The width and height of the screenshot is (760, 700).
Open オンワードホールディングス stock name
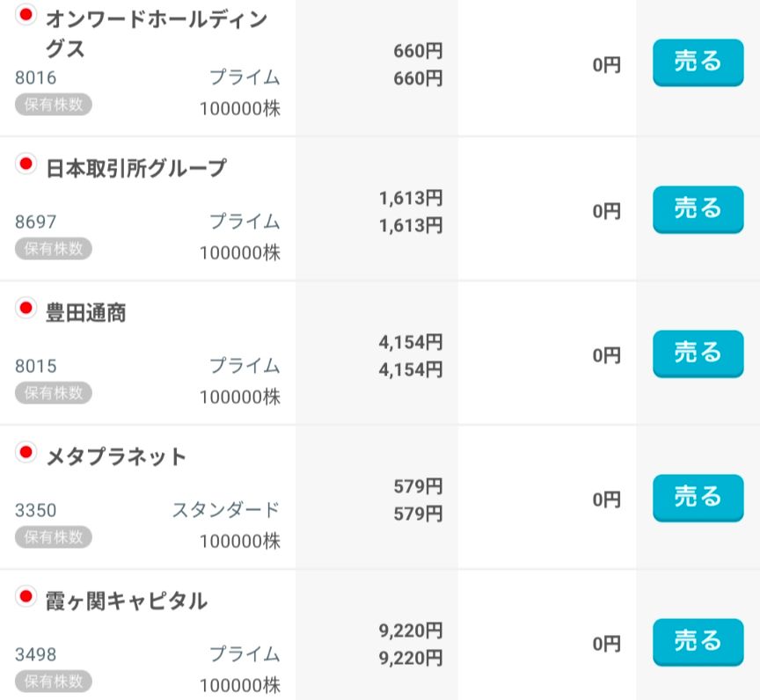[x=156, y=33]
